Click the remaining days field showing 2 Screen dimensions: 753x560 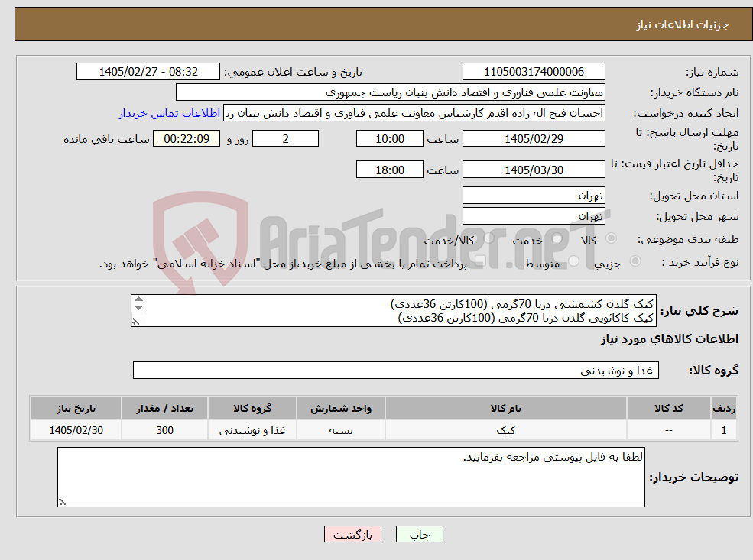pos(285,139)
